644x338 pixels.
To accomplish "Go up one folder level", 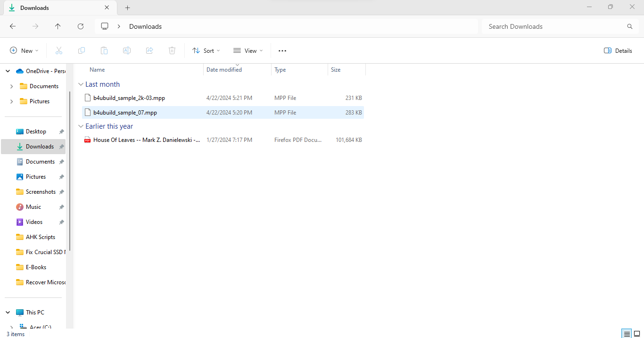I will 58,26.
